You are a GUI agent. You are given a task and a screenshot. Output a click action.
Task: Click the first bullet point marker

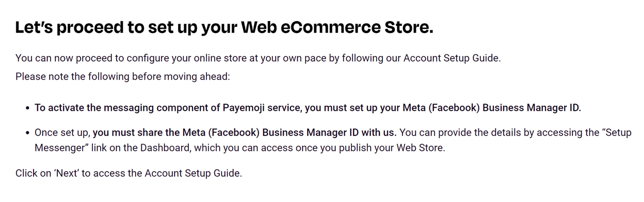click(x=27, y=109)
